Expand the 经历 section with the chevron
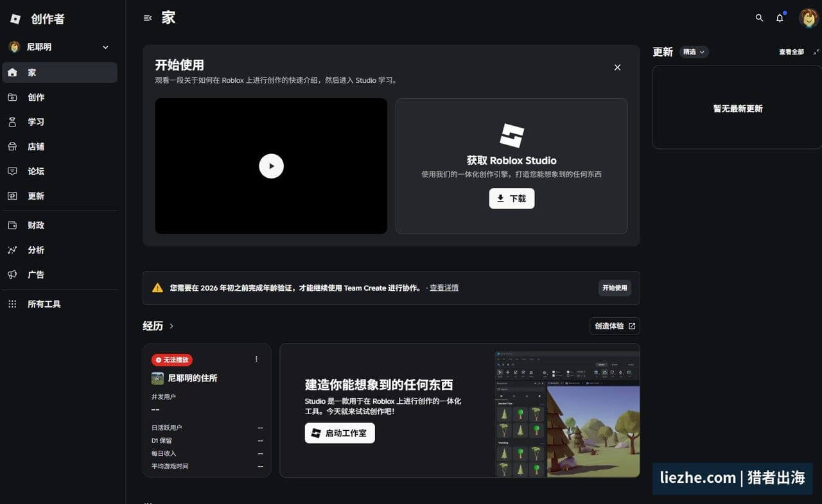This screenshot has height=504, width=822. [x=171, y=326]
